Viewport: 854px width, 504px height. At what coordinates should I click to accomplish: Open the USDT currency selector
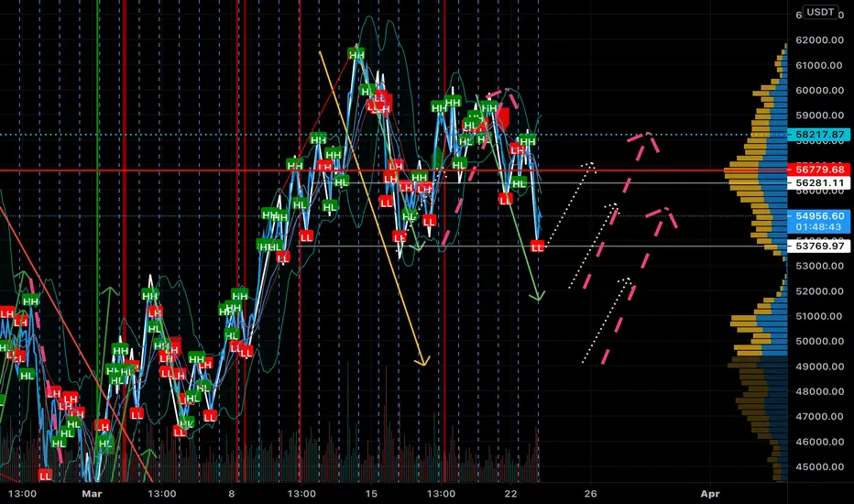coord(820,12)
